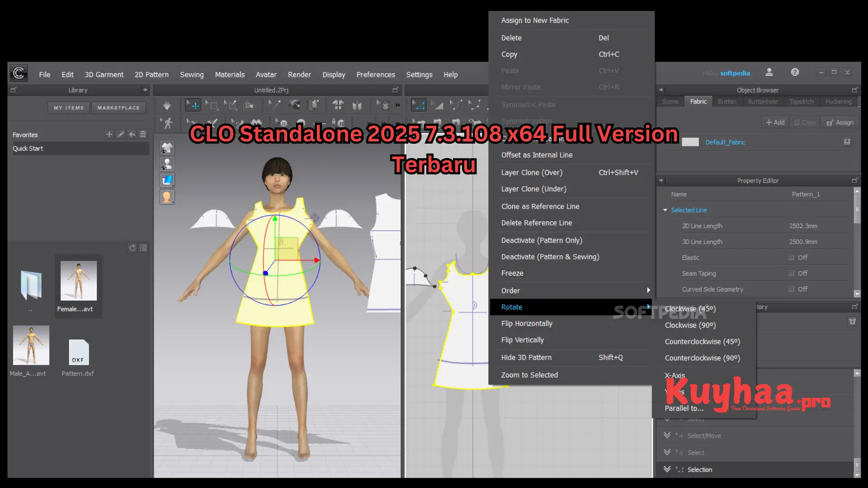Open the 3D Garment menu
Image resolution: width=868 pixels, height=488 pixels.
click(104, 75)
